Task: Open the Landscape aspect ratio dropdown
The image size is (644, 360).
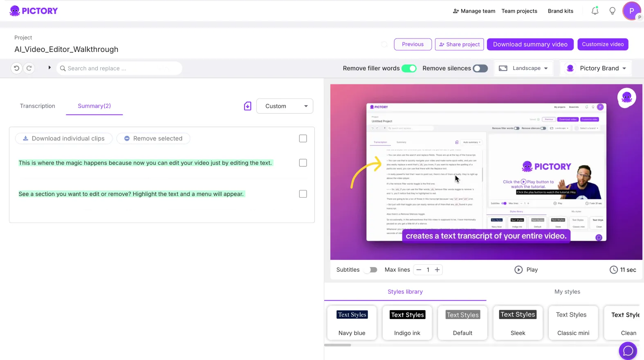Action: (x=523, y=68)
